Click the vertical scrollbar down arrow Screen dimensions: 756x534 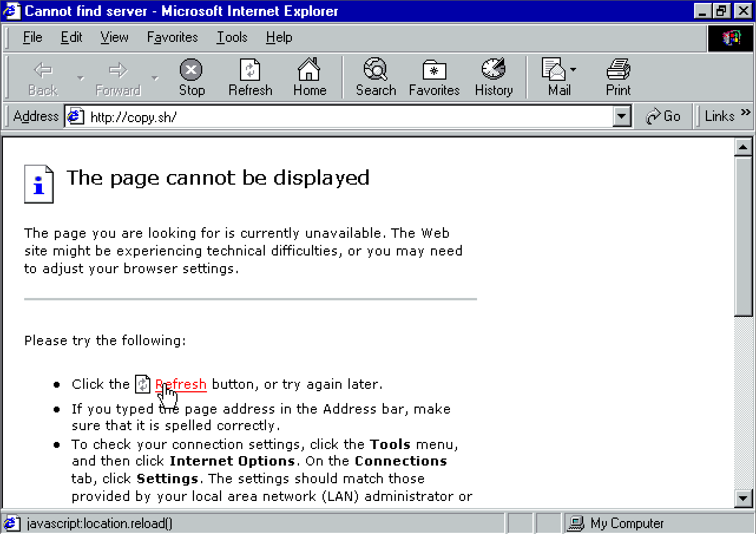(x=743, y=499)
